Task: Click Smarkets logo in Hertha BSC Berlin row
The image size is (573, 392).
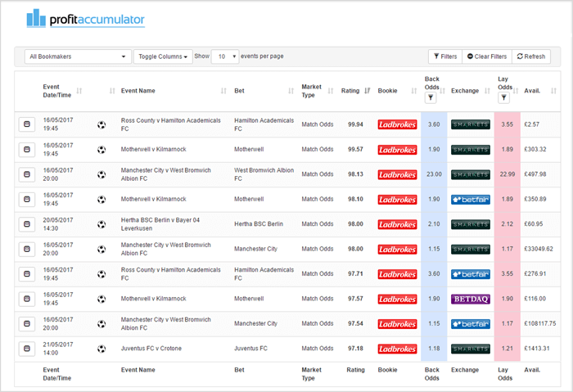Action: click(x=470, y=224)
